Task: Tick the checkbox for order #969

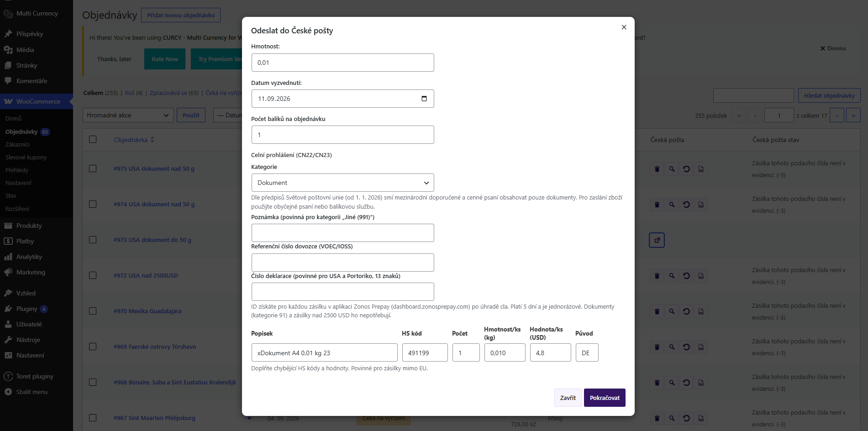Action: (93, 347)
